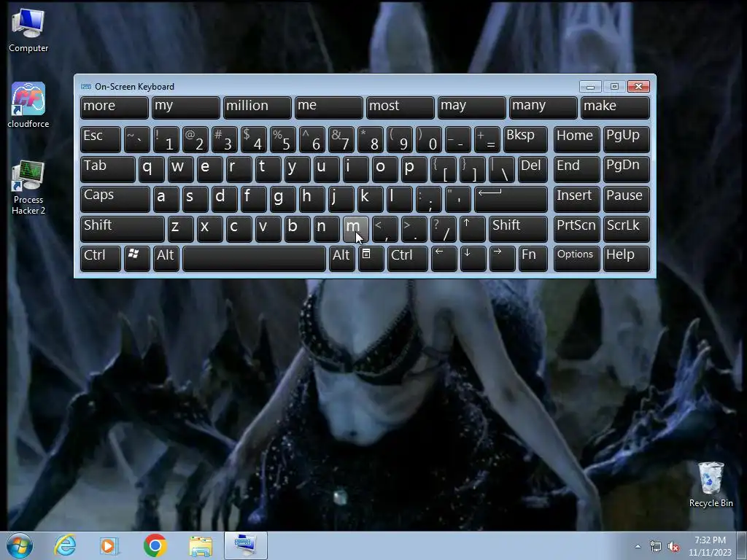Open the keyboard Options button
Viewport: 747px width, 560px height.
(576, 259)
